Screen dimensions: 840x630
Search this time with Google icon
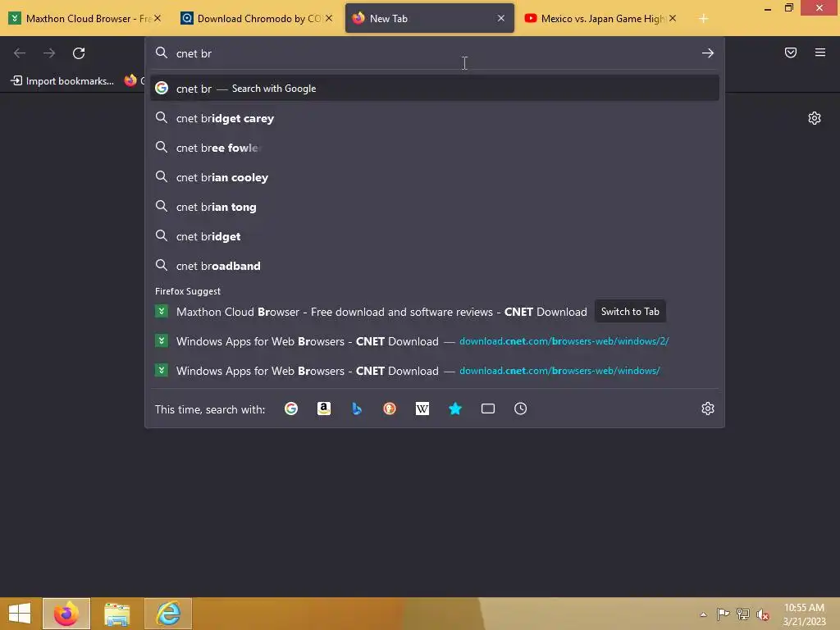[291, 409]
